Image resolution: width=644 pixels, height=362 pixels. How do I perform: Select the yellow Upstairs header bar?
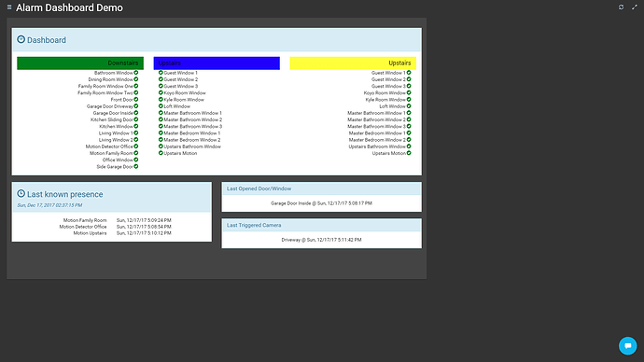click(x=353, y=63)
